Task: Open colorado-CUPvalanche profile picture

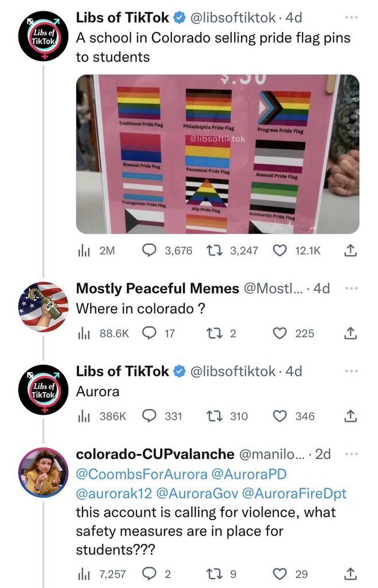Action: 44,473
